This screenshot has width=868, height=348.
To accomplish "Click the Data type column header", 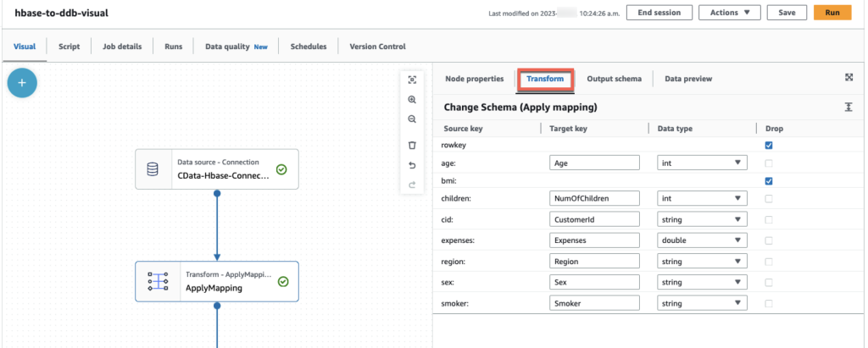I will coord(675,129).
